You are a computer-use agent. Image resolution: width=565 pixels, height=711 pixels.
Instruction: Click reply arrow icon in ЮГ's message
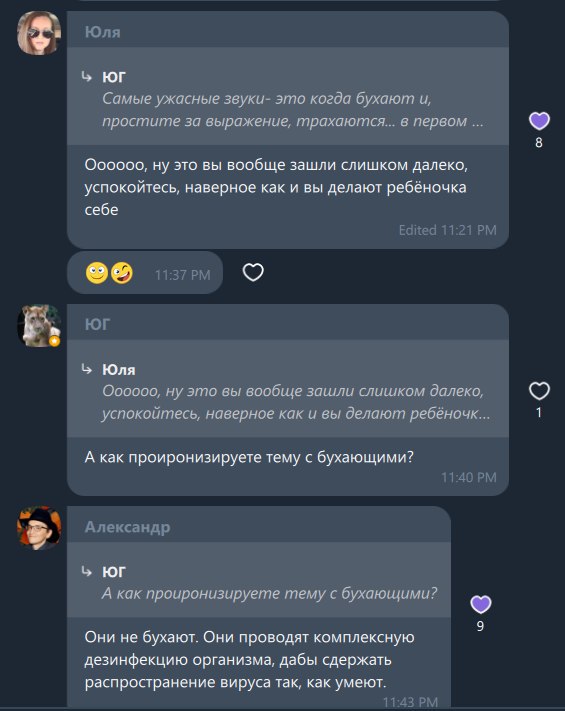point(87,369)
